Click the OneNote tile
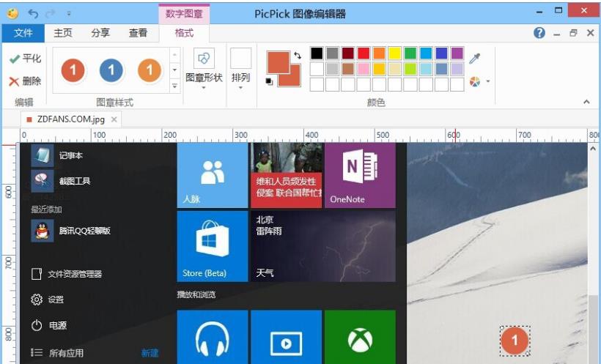Screen dimensions: 601x364 click(360, 175)
